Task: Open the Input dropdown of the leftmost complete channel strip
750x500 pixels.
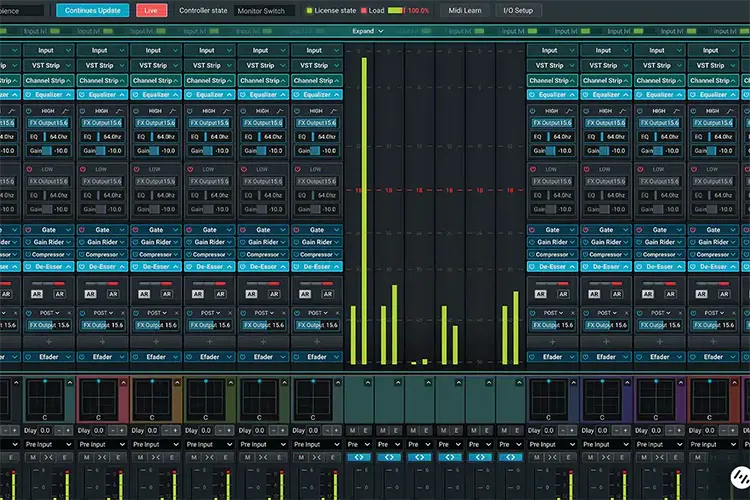Action: (48, 50)
